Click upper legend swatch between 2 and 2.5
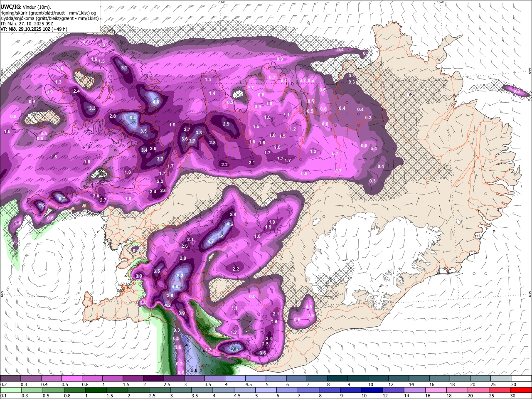Image resolution: width=532 pixels, height=399 pixels. tap(153, 378)
